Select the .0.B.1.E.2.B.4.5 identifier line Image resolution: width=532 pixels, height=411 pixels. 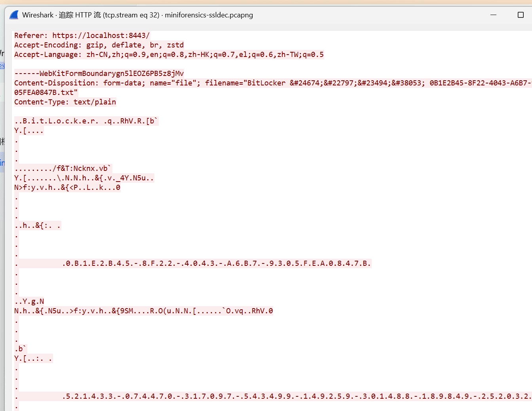193,263
